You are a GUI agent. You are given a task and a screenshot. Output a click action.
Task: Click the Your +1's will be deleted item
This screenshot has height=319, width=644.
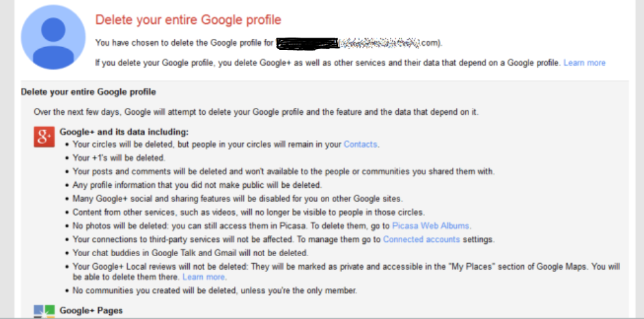(x=119, y=158)
